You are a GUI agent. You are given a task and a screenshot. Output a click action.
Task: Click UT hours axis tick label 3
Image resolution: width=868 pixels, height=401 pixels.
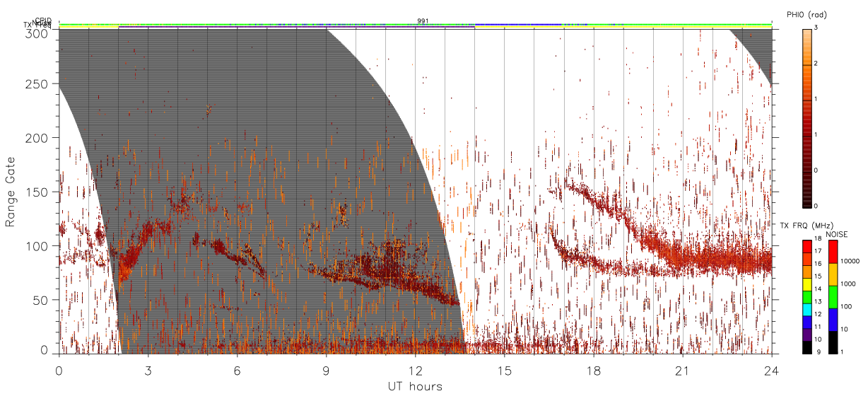click(x=148, y=370)
